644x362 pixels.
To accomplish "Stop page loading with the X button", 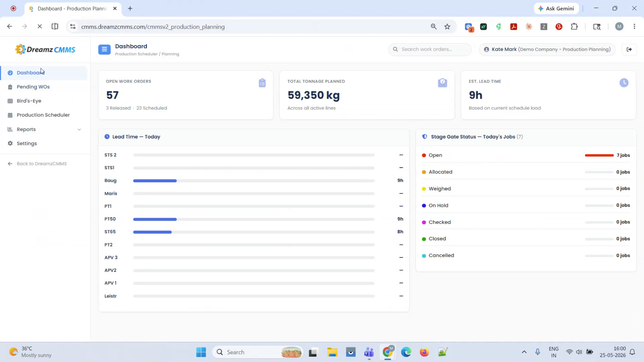I will coord(40,27).
